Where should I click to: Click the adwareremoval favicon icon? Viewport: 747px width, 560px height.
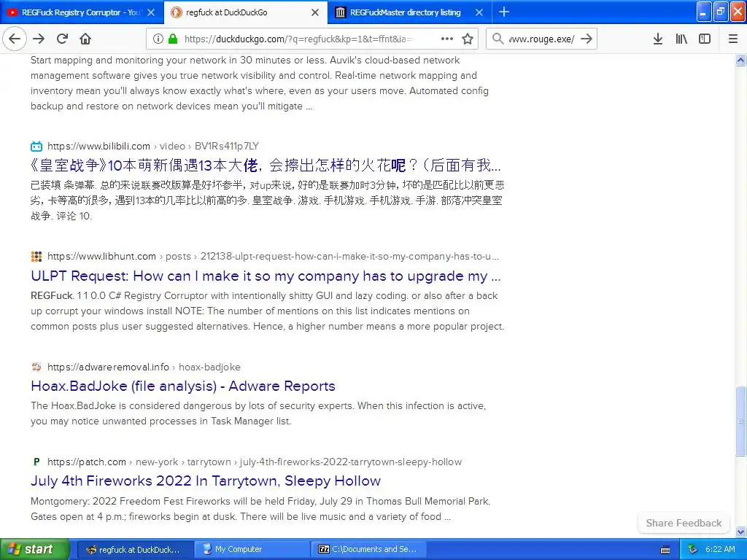[36, 367]
